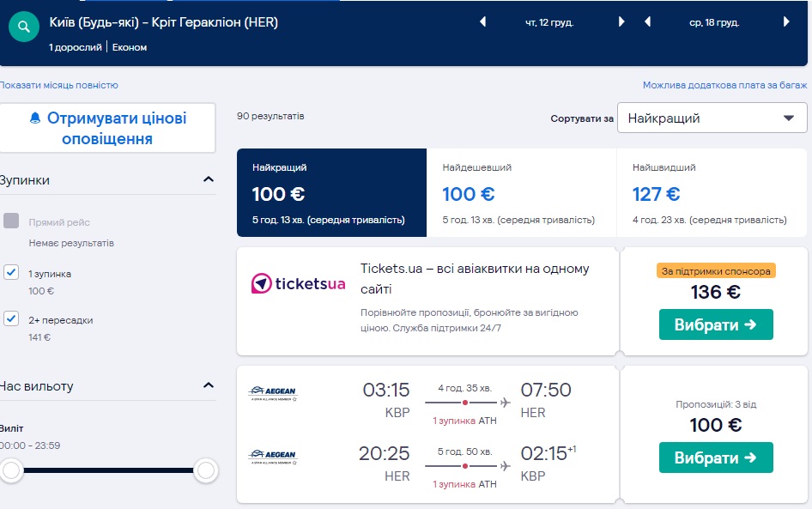The image size is (812, 509).
Task: Click the left departure time slider handle
Action: point(11,470)
